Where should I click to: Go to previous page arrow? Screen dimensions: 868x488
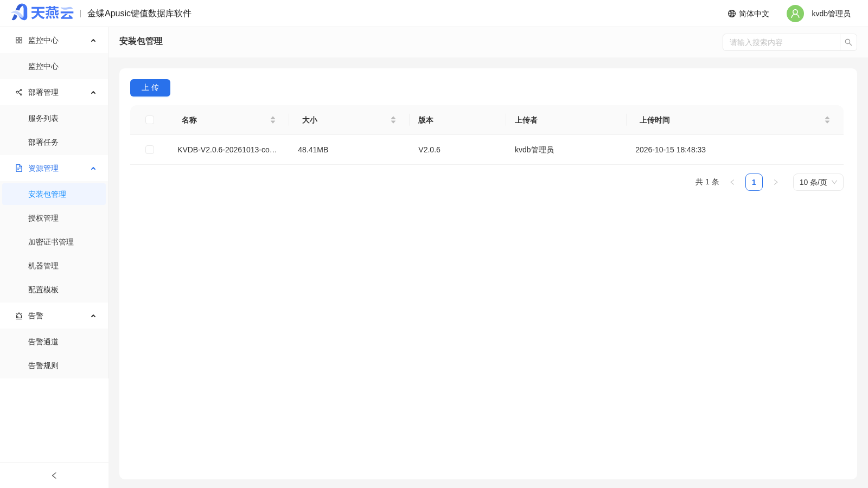(x=732, y=182)
